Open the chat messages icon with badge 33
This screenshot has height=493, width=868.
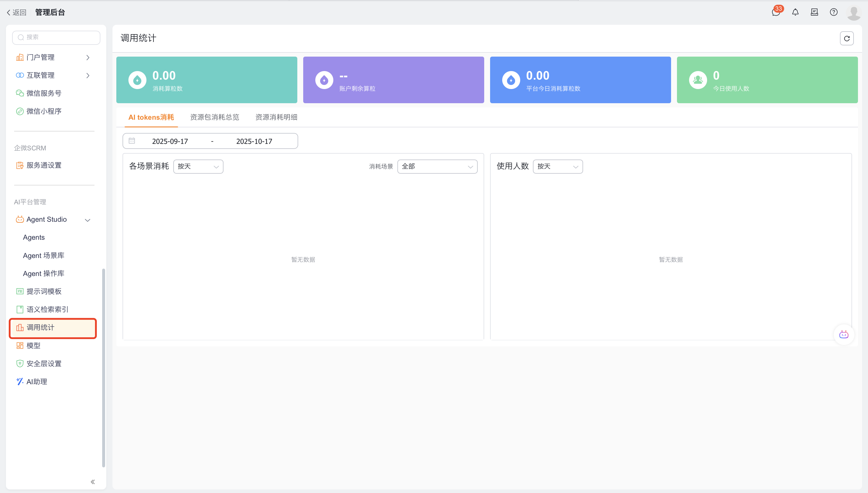coord(776,12)
